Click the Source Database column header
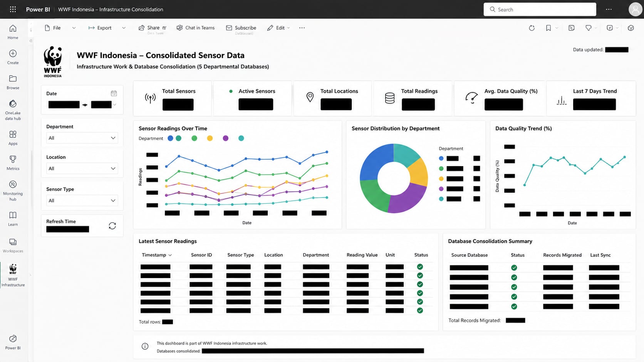The width and height of the screenshot is (644, 362). [469, 255]
